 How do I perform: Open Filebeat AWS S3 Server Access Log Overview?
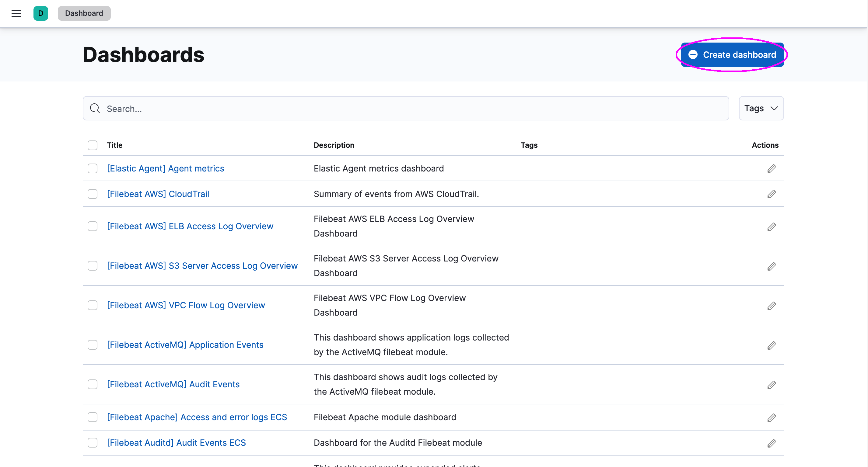click(x=202, y=266)
